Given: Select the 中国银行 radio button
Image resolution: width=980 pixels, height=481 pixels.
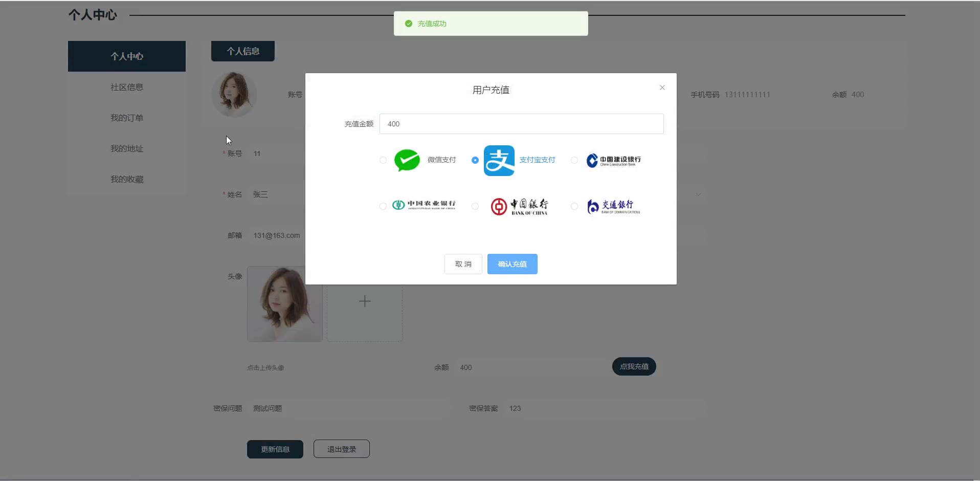Looking at the screenshot, I should (475, 206).
